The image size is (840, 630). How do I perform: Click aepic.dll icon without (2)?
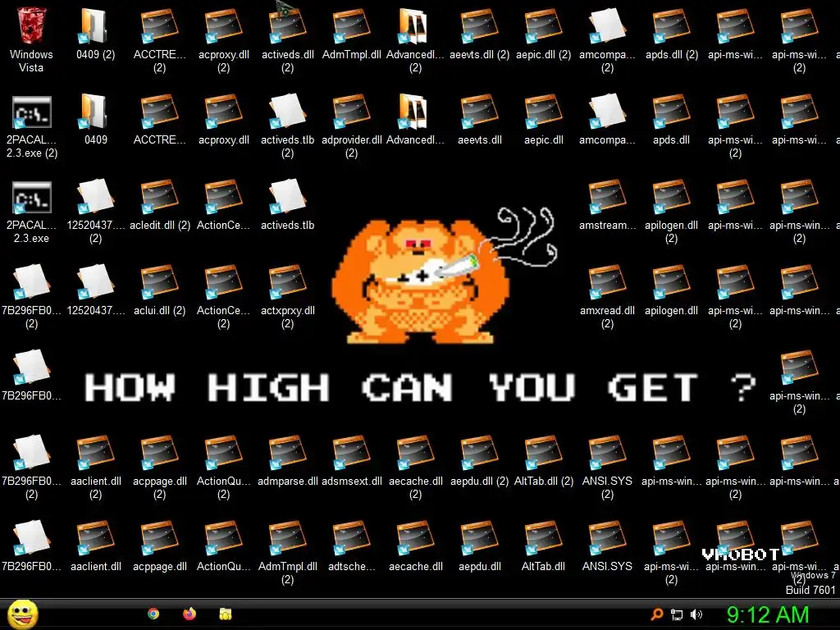click(543, 112)
